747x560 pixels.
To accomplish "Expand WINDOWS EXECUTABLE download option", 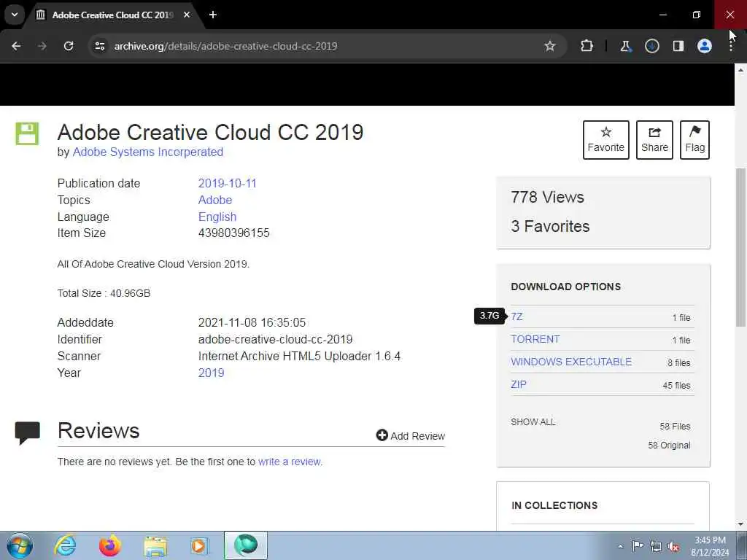I will coord(571,362).
